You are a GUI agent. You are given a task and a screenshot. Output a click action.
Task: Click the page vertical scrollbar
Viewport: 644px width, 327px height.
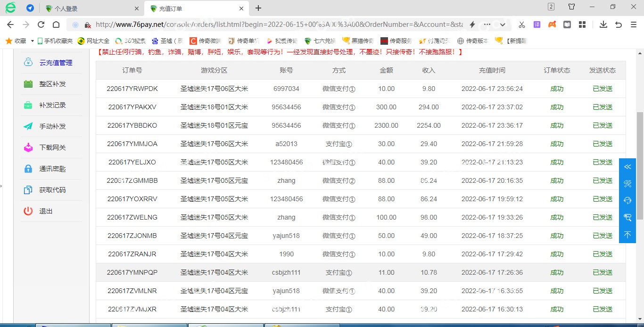(640, 165)
